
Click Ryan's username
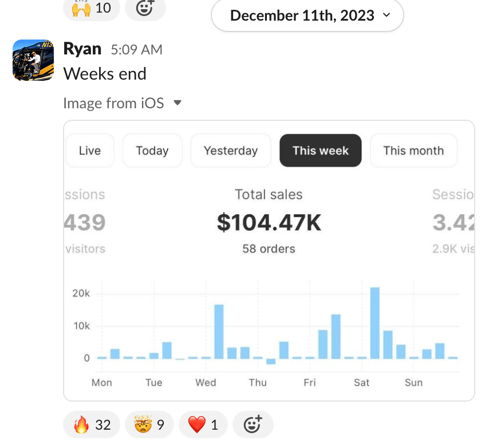[82, 49]
